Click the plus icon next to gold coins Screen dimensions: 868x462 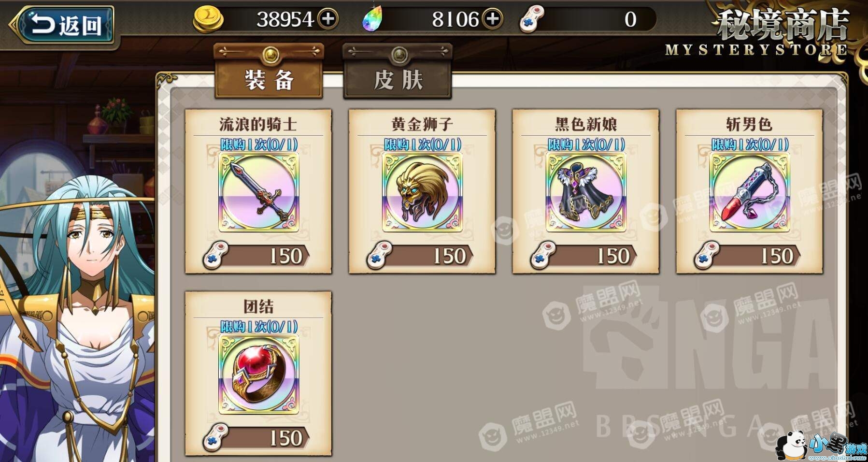click(328, 19)
